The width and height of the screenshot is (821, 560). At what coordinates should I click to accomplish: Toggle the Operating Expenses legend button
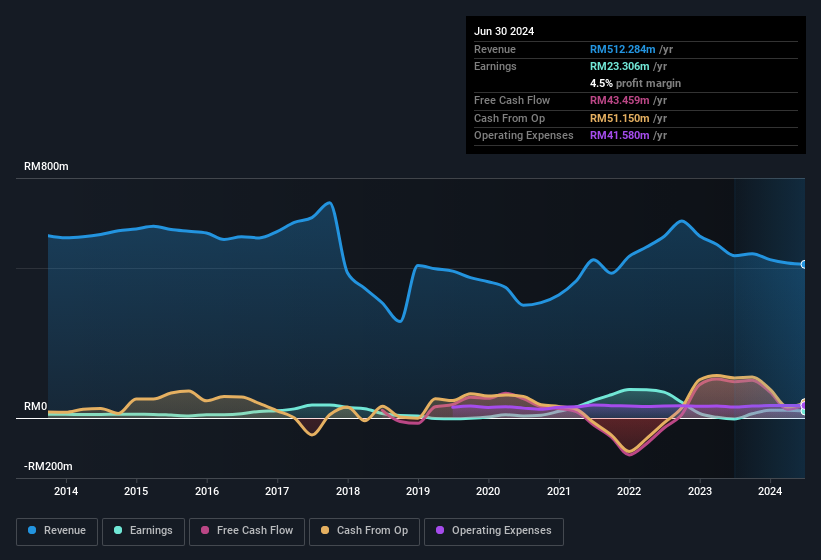point(494,531)
